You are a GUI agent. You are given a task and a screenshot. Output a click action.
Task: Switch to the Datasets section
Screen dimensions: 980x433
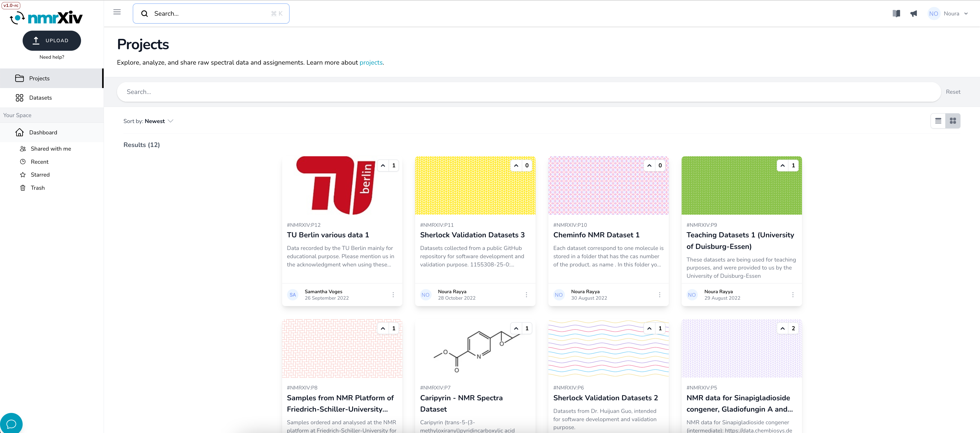click(x=40, y=98)
